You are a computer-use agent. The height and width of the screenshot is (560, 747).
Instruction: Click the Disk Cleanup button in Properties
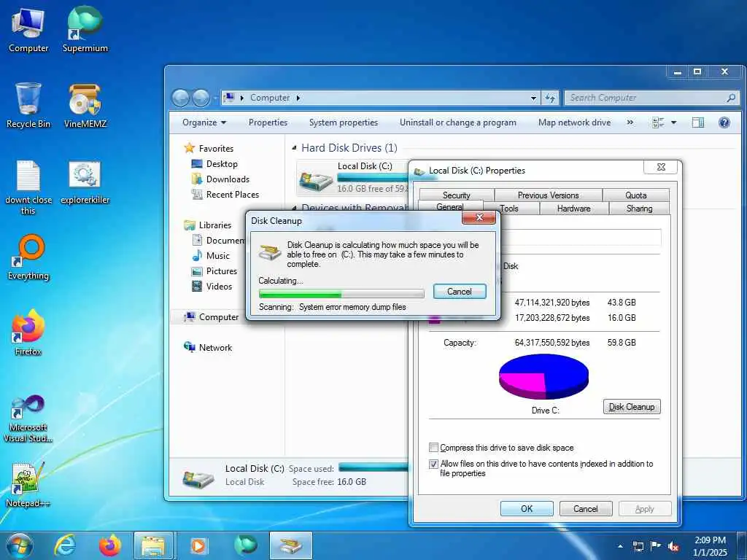(x=632, y=407)
